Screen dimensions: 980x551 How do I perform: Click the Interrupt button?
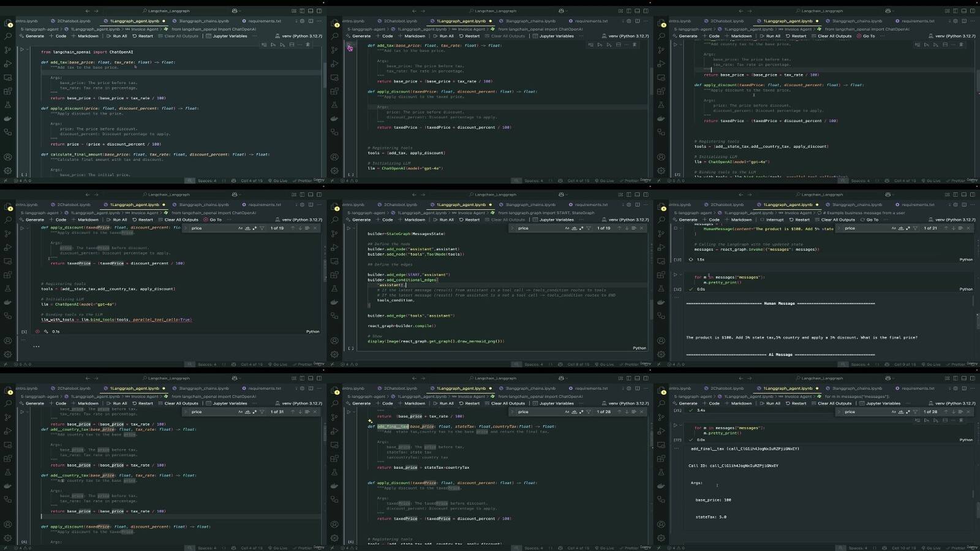(772, 219)
